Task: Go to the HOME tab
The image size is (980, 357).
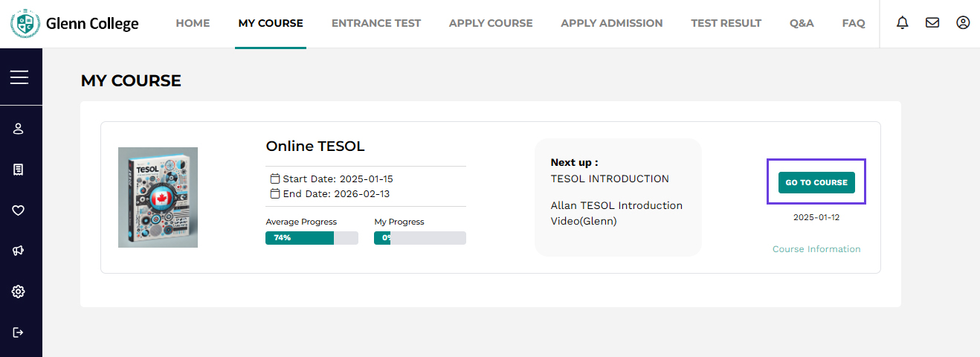Action: [x=193, y=23]
